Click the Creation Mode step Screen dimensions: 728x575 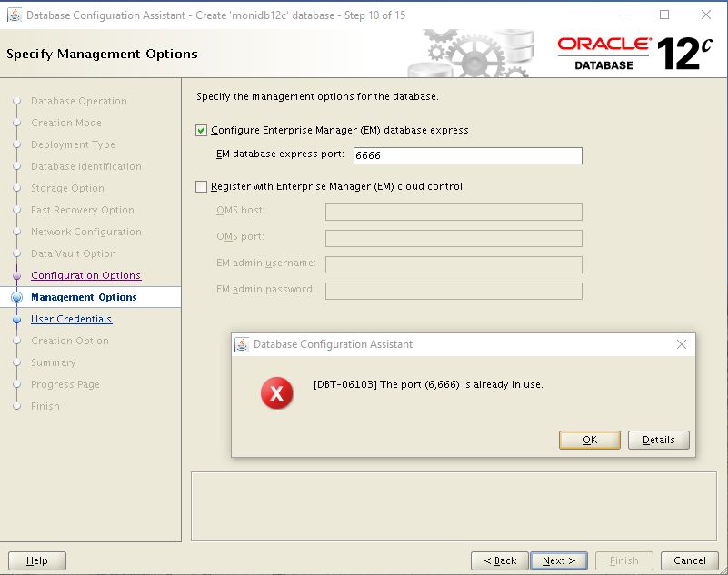tap(66, 123)
